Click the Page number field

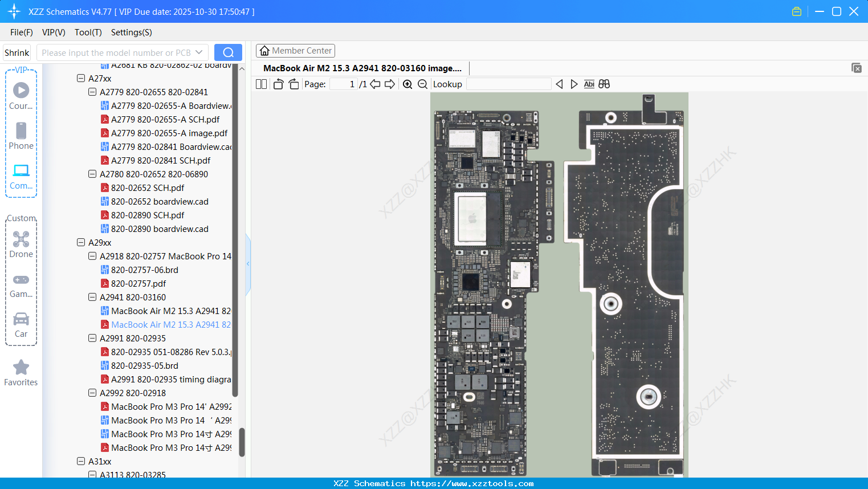(343, 84)
